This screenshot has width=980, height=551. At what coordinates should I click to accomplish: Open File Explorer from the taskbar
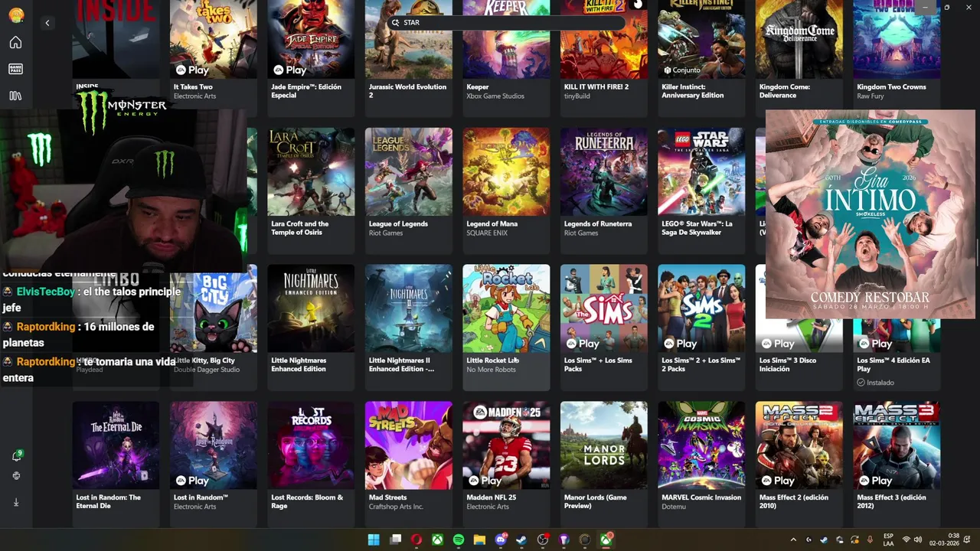coord(479,540)
